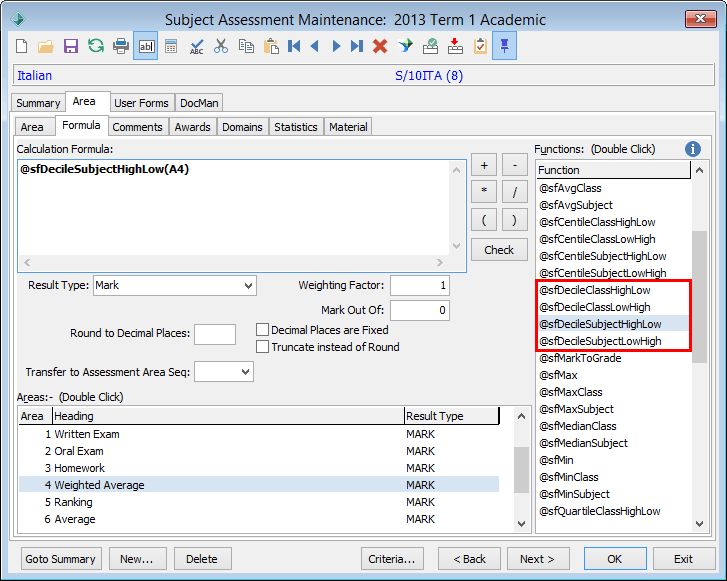Open the Material sub-tab
Image resolution: width=727 pixels, height=581 pixels.
coord(348,127)
